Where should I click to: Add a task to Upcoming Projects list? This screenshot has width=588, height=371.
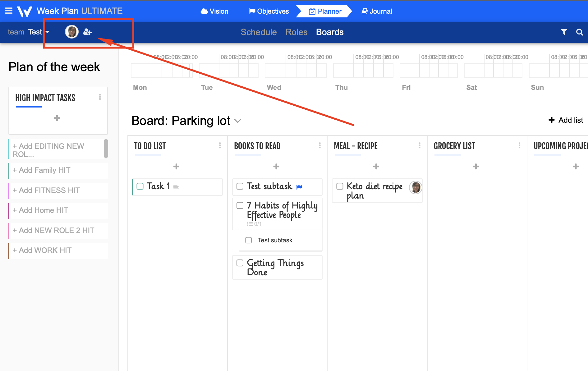pyautogui.click(x=576, y=167)
